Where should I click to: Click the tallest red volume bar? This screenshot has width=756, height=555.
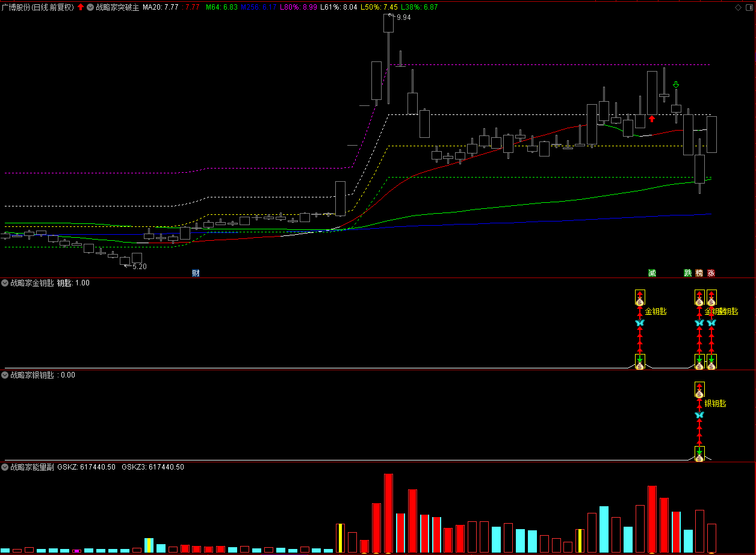click(388, 513)
